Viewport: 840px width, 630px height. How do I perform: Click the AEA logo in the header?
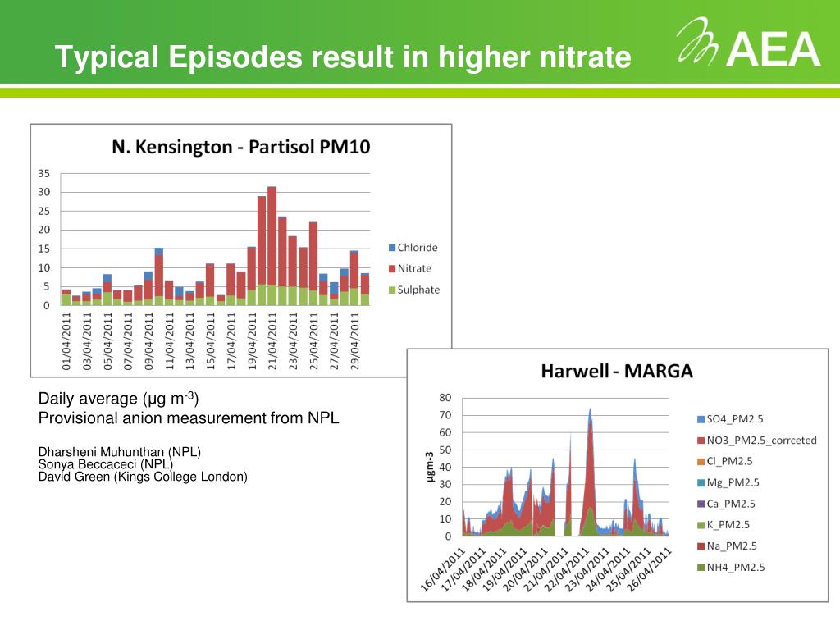[748, 43]
